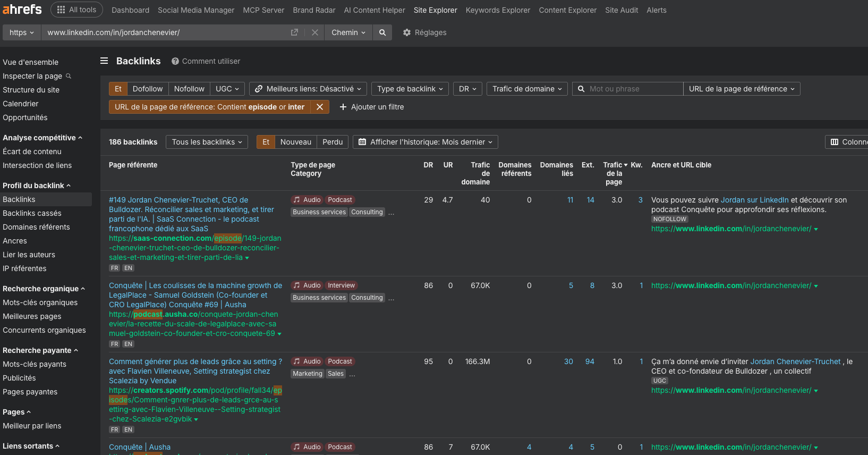
Task: Click Ajouter un filtre button
Action: (371, 107)
